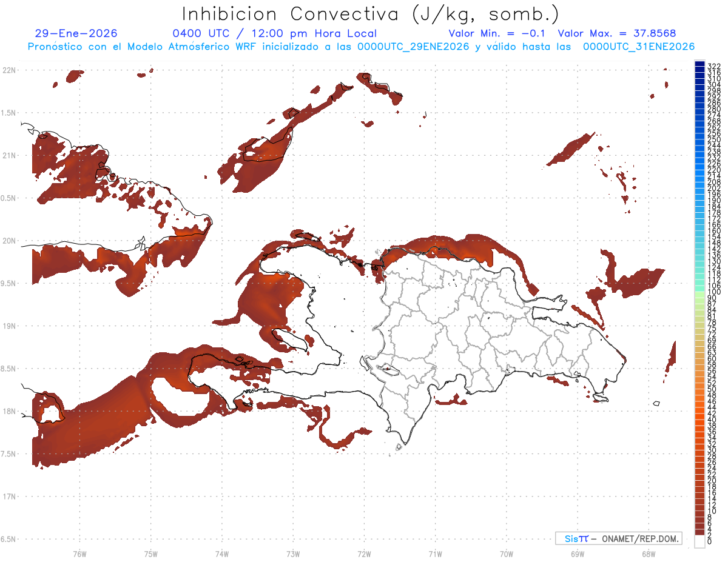Viewport: 728px width, 562px height.
Task: Select the Valor Max. 37.8568 readout
Action: point(616,33)
